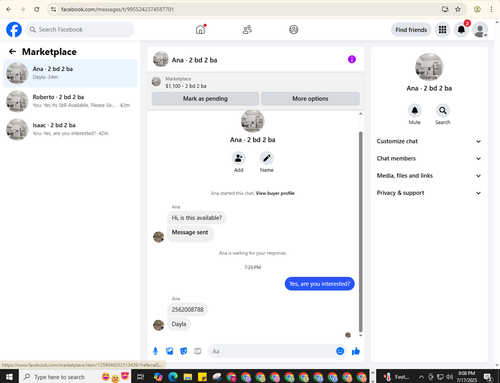Open the purple conversation information icon
The image size is (500, 383).
coord(352,59)
